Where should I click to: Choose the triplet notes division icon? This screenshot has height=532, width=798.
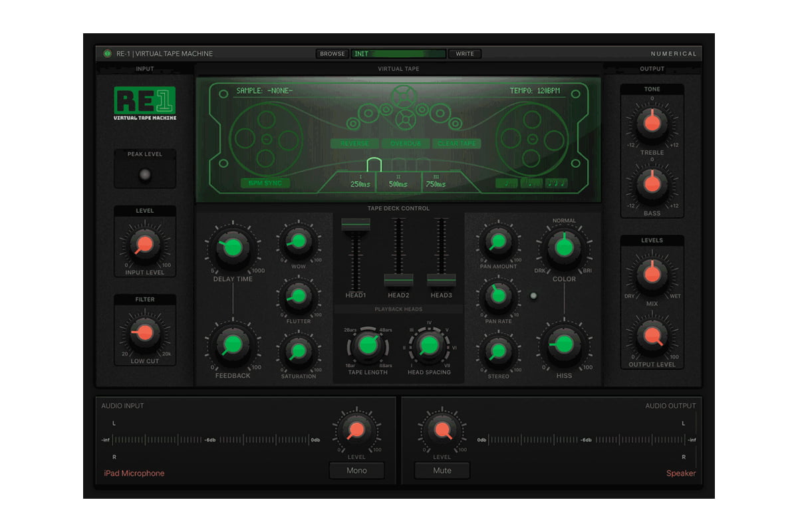point(557,183)
